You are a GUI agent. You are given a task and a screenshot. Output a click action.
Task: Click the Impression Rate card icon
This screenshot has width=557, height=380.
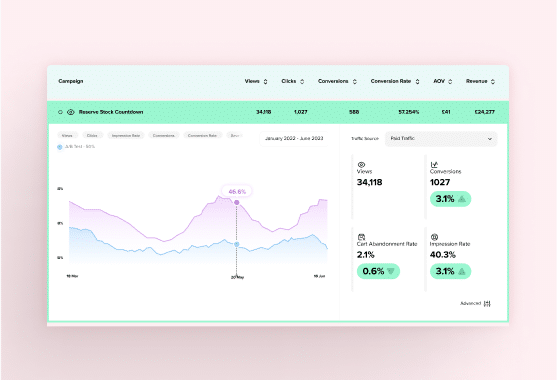point(434,237)
